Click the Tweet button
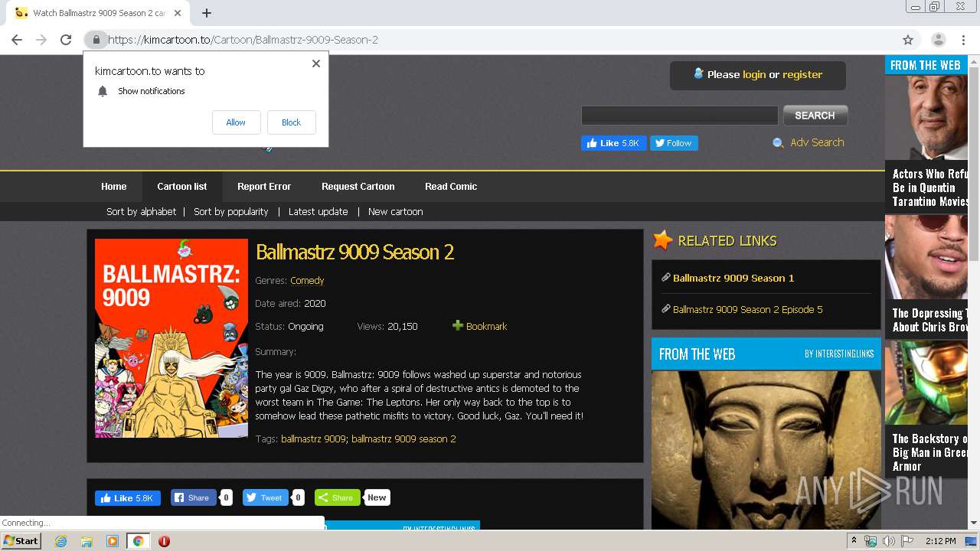This screenshot has width=980, height=551. coord(265,497)
